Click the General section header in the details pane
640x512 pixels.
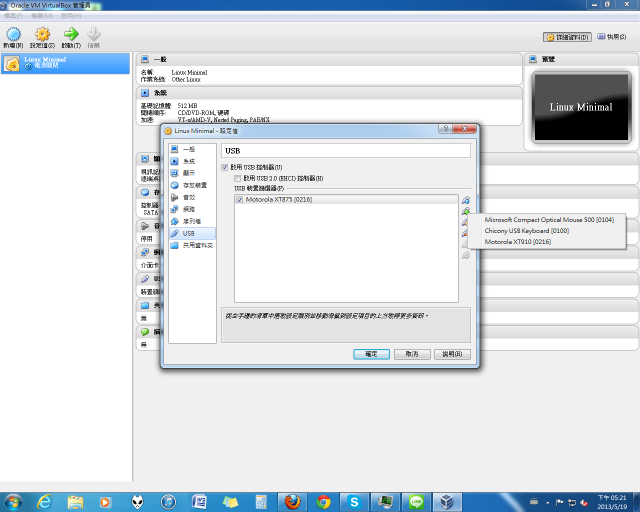[x=329, y=59]
